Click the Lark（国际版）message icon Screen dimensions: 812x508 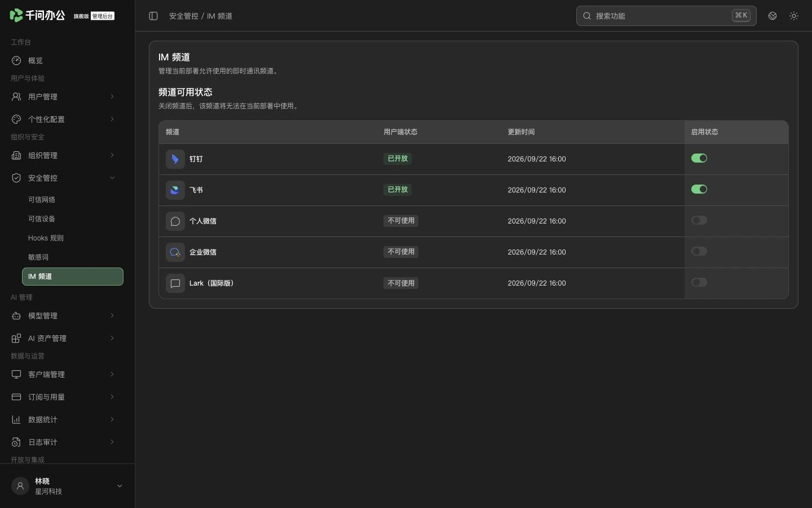pos(175,283)
